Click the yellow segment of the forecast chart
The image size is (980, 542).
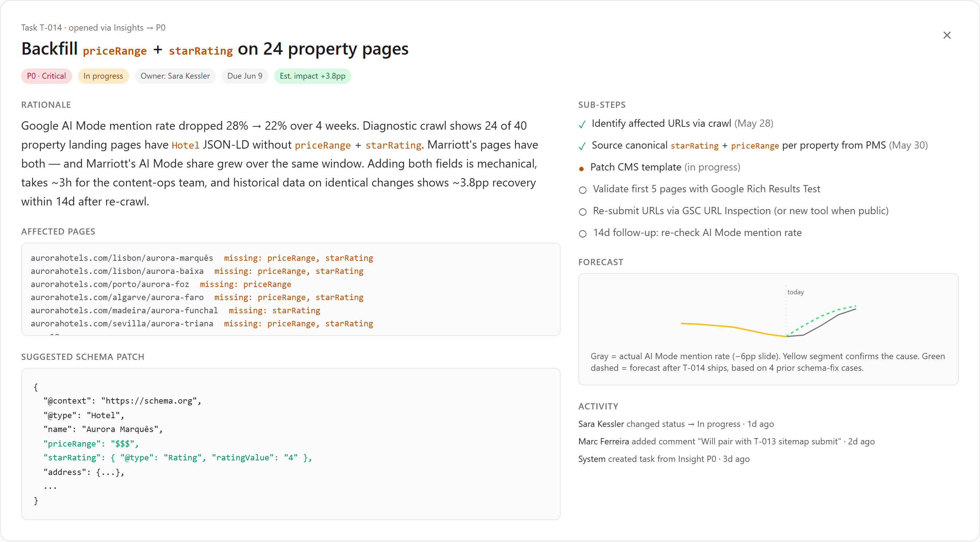click(733, 327)
